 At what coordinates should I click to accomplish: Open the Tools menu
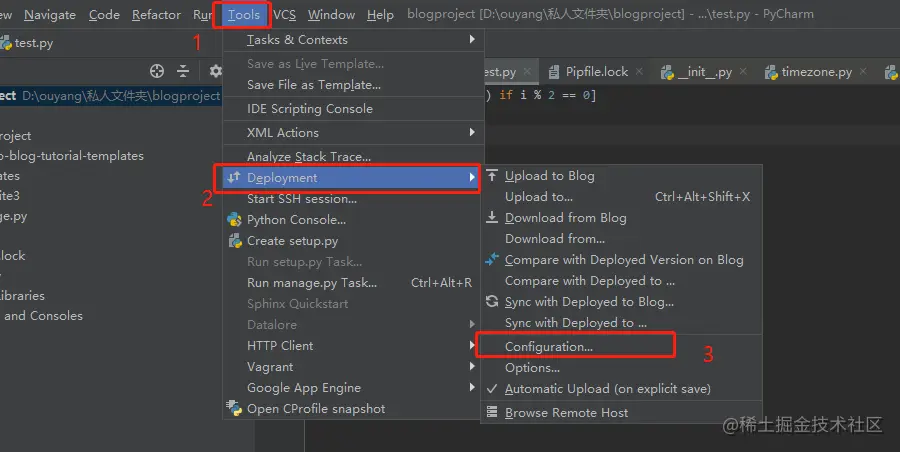pos(243,14)
